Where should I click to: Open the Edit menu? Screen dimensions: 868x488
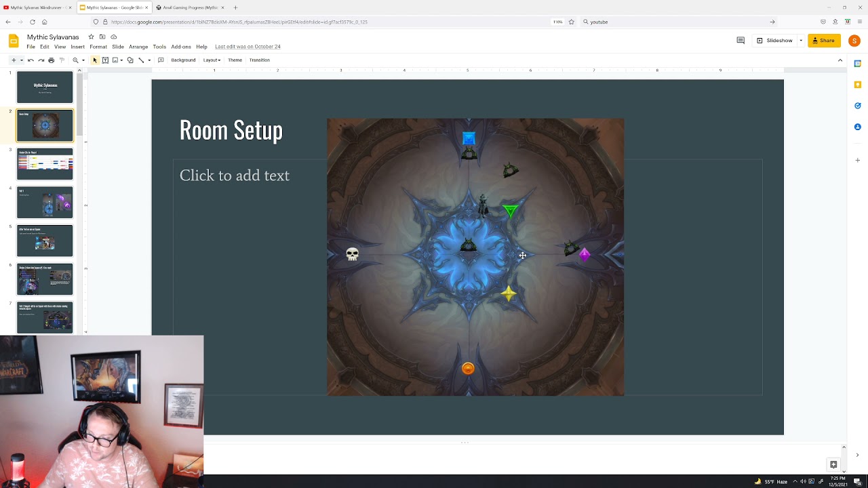[x=44, y=47]
